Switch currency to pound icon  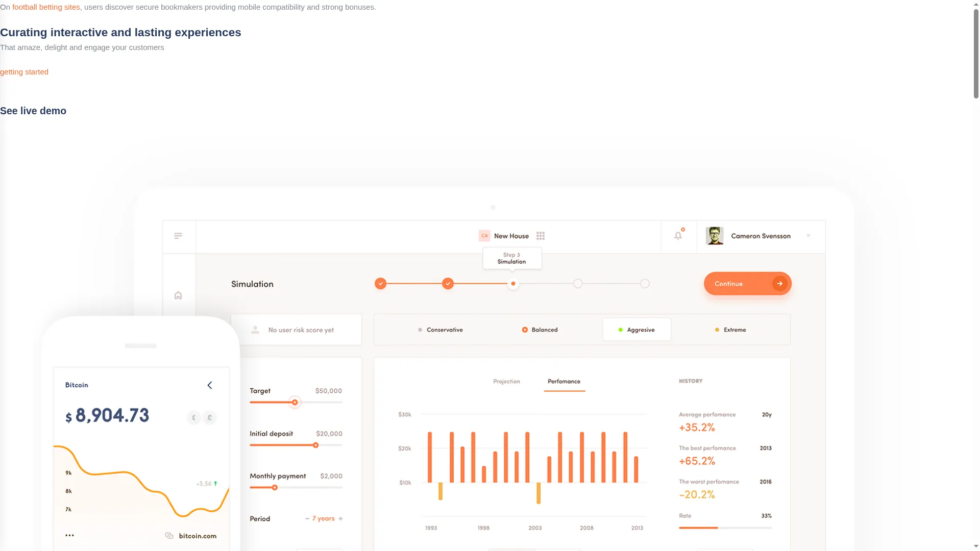click(210, 418)
